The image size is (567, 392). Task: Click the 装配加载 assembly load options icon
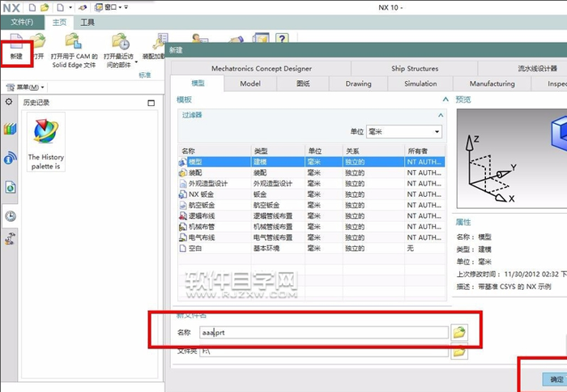point(160,41)
